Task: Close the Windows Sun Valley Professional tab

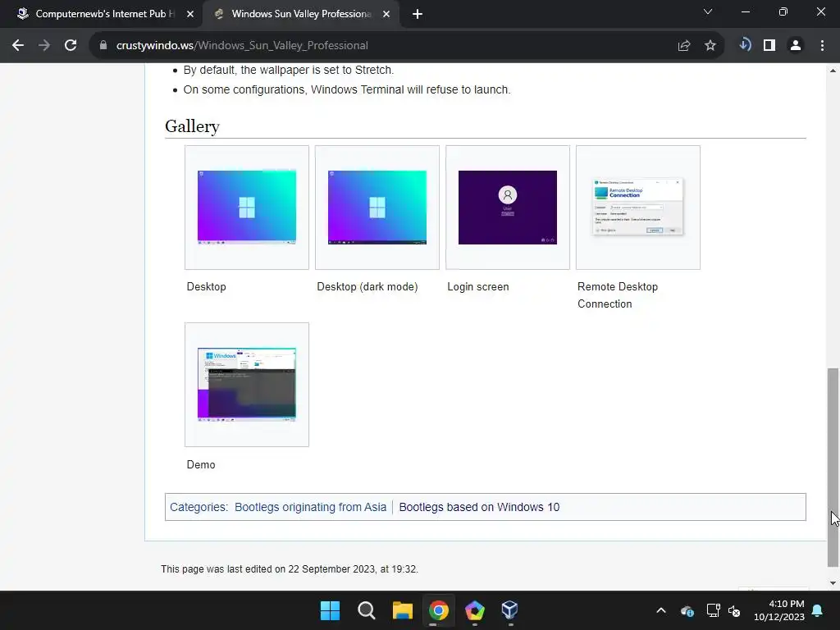Action: point(386,15)
